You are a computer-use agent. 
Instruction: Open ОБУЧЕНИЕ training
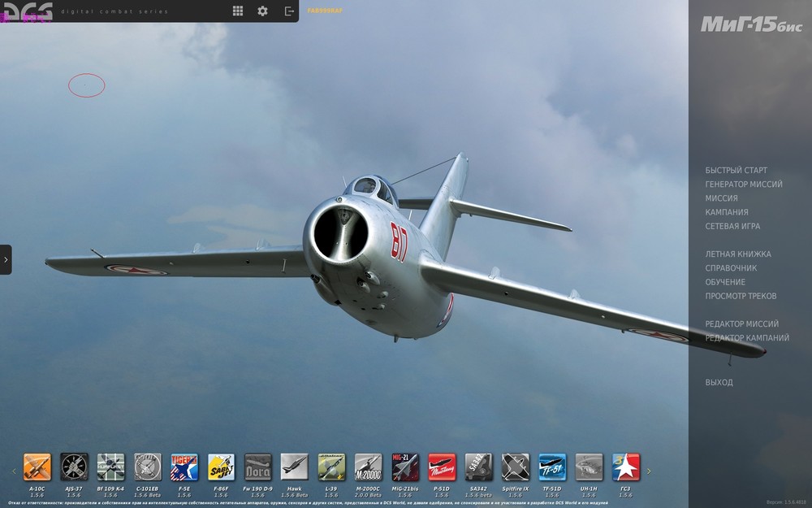tap(725, 282)
